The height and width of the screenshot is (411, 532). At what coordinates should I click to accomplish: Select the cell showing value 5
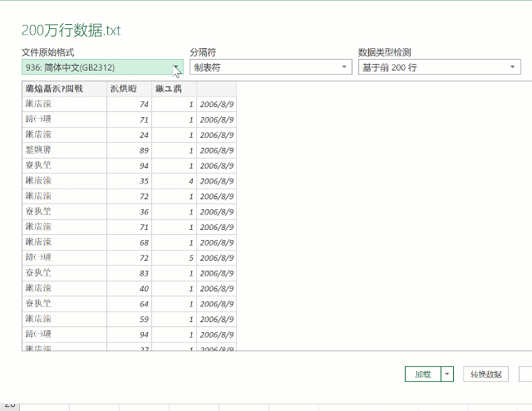point(173,257)
